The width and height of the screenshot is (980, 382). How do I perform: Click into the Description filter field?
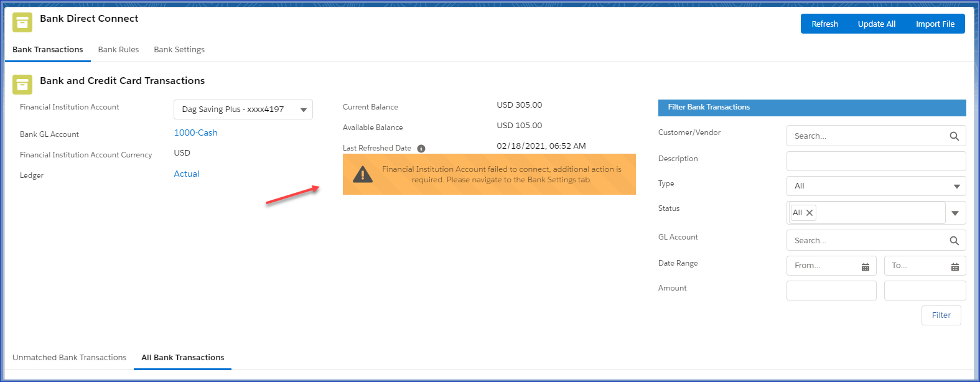tap(875, 161)
